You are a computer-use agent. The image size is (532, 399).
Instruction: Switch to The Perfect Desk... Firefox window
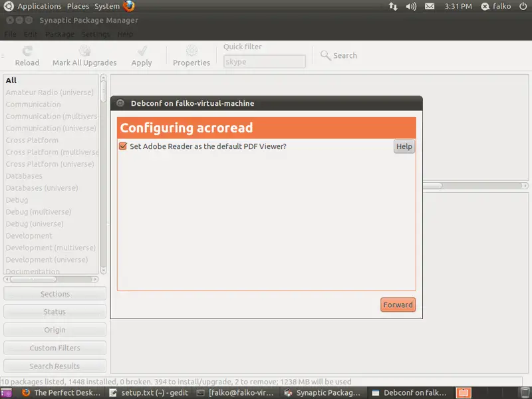click(62, 393)
